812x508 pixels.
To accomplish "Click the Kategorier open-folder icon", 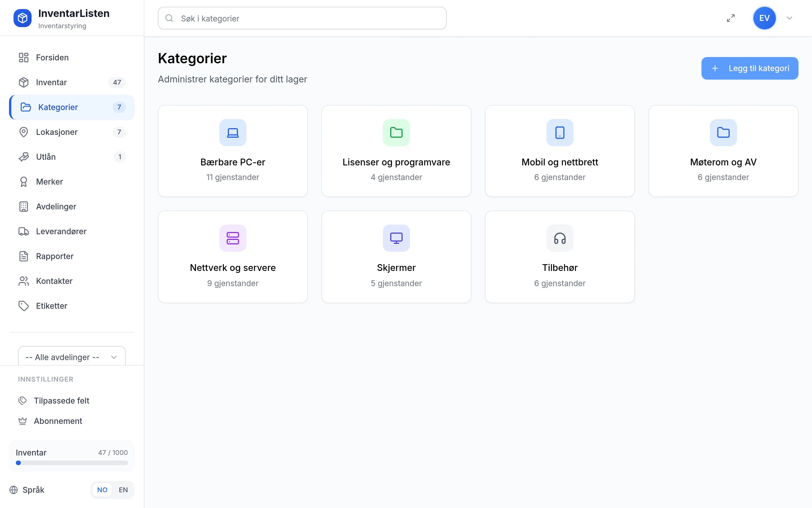I will (x=26, y=107).
